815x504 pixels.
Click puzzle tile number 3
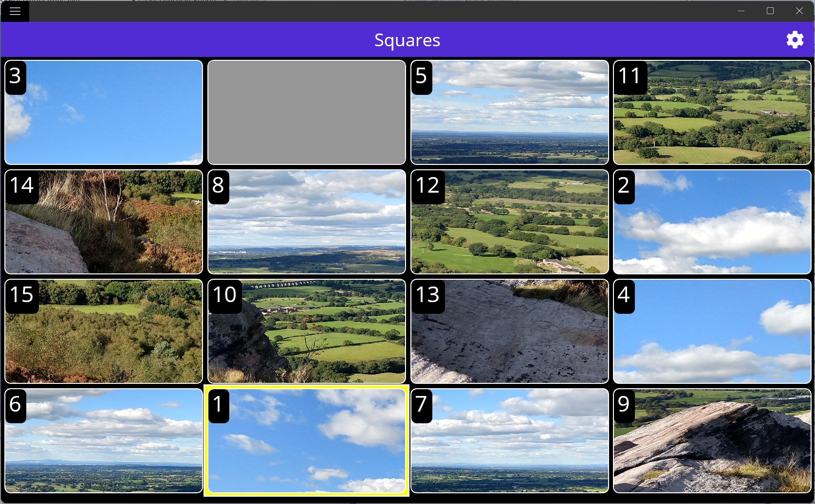point(104,112)
